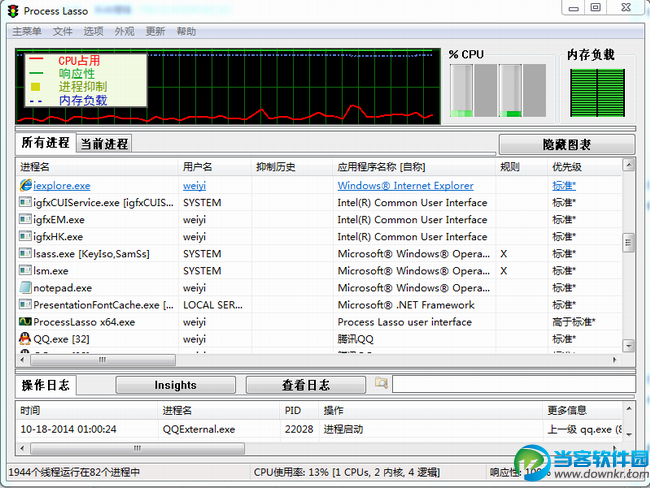This screenshot has height=488, width=650.
Task: Click the weiyi user link for iexplore.exe
Action: point(194,186)
